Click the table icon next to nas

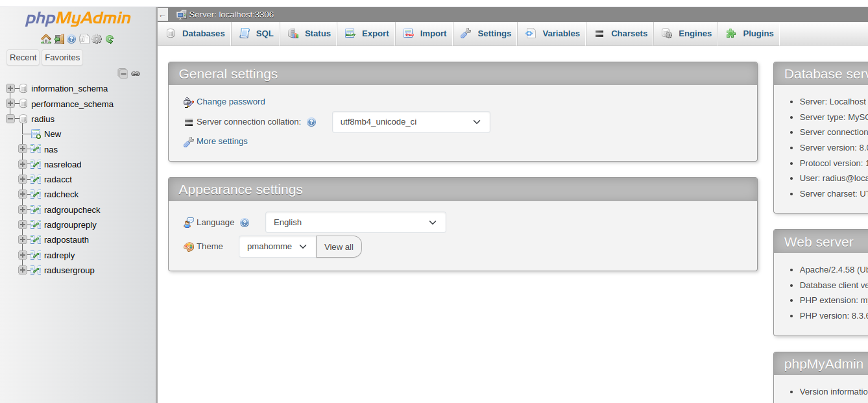click(36, 149)
